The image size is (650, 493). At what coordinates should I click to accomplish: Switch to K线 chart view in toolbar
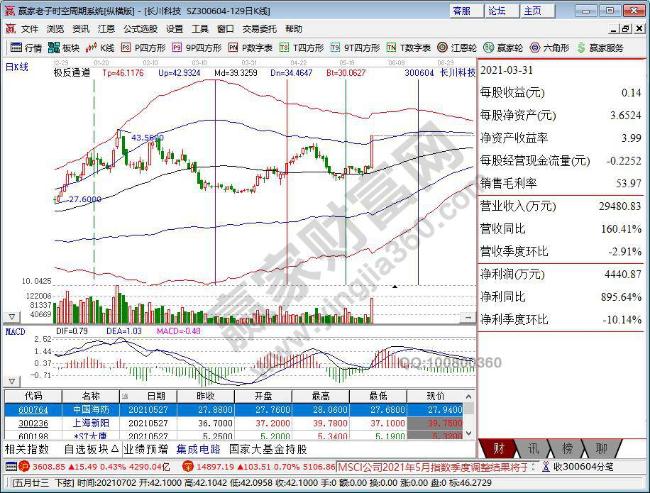[100, 48]
